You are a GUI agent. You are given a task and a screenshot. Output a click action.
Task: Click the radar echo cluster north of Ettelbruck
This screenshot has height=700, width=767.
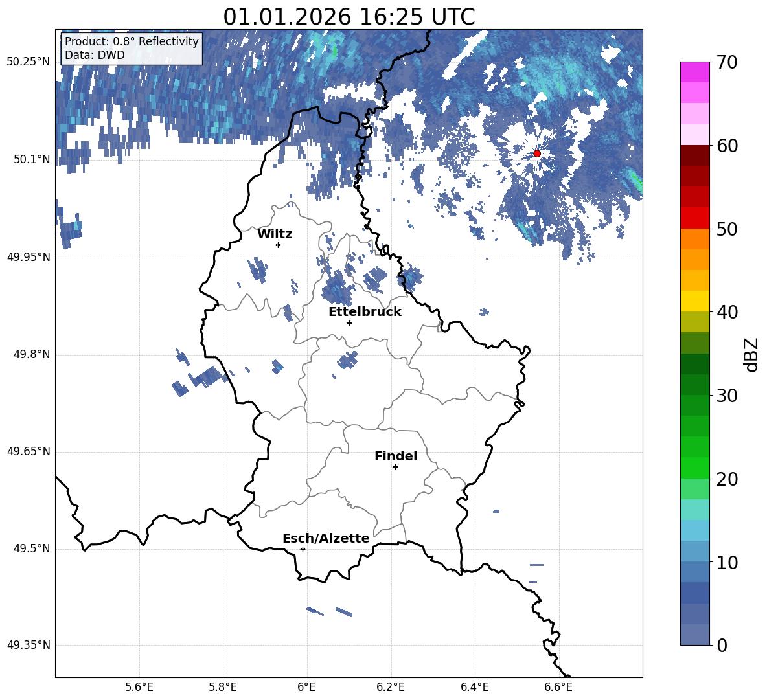point(338,289)
